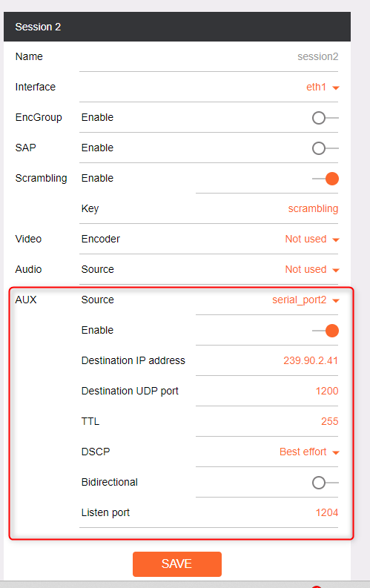The height and width of the screenshot is (588, 370).
Task: Toggle the EncGroup Enable switch
Action: click(325, 118)
